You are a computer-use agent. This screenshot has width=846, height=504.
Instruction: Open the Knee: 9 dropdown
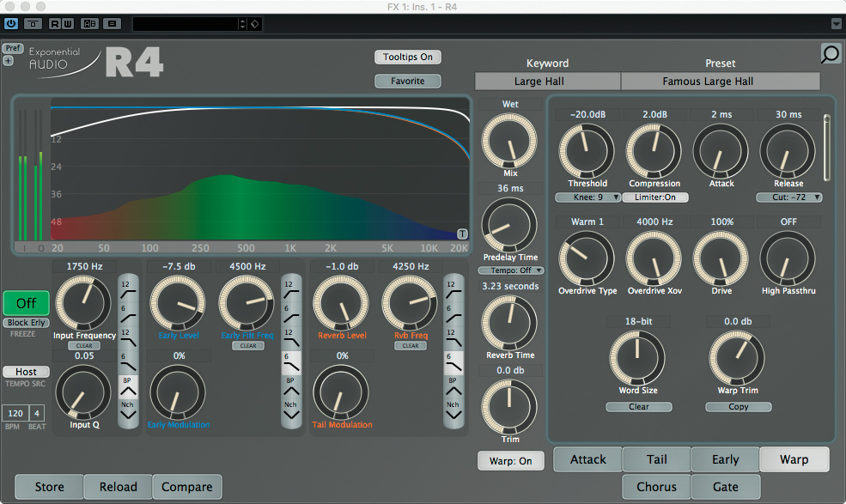[x=587, y=197]
